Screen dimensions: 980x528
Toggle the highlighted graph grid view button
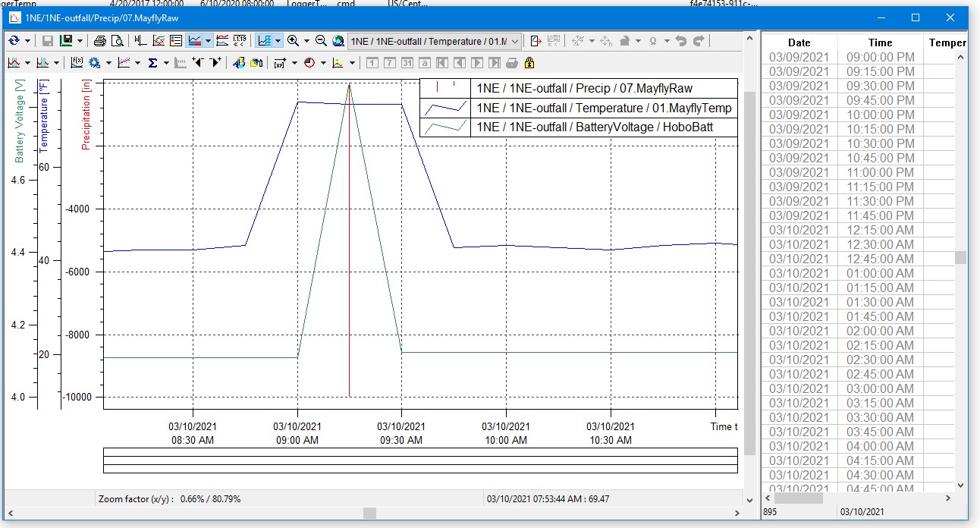264,41
